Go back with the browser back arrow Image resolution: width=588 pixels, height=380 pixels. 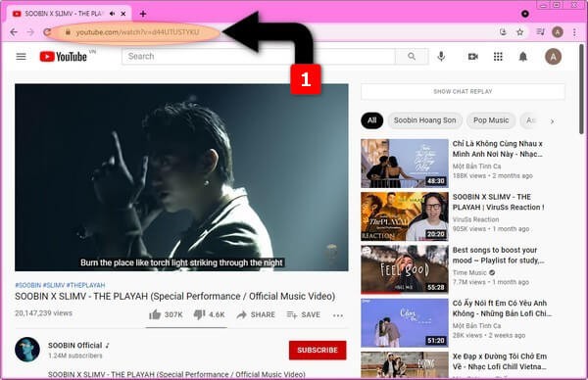(x=14, y=32)
